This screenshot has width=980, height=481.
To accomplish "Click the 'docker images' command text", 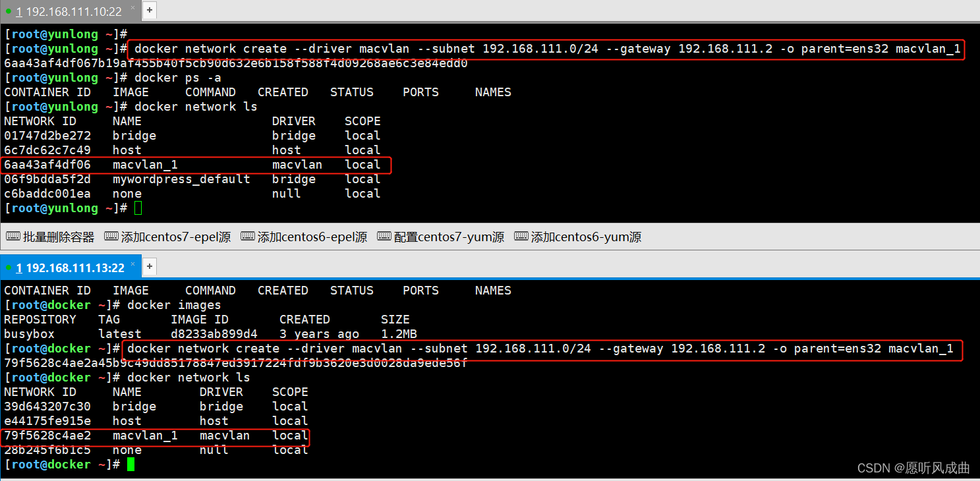I will 174,305.
